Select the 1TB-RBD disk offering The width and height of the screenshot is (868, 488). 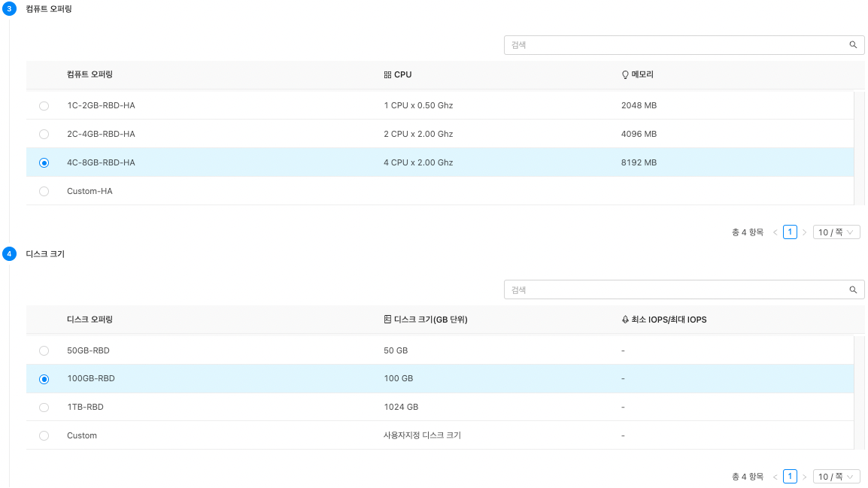pos(44,408)
